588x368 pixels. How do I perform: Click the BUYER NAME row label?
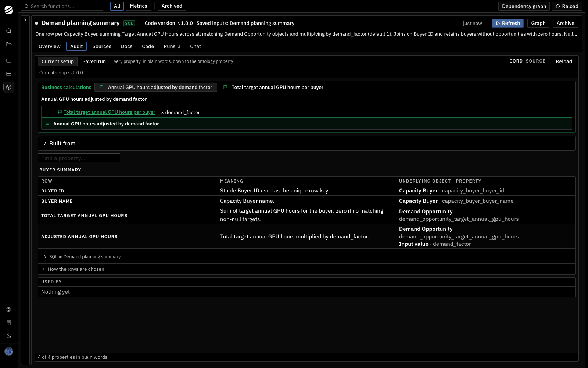click(57, 201)
